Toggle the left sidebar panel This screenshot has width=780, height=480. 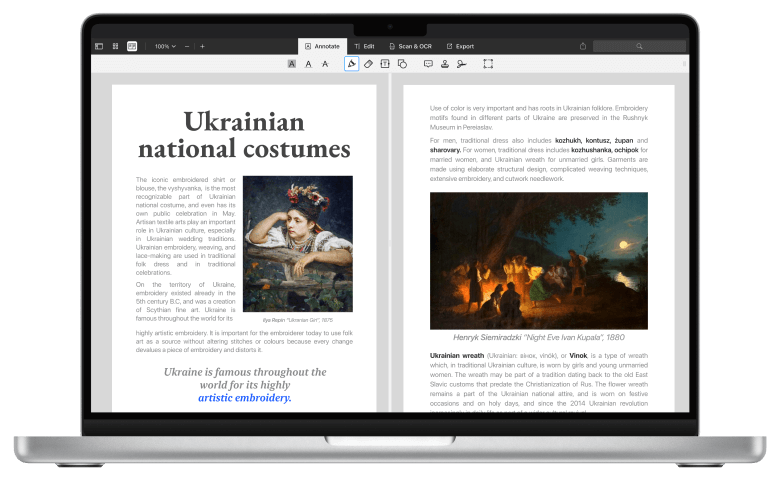[x=99, y=46]
